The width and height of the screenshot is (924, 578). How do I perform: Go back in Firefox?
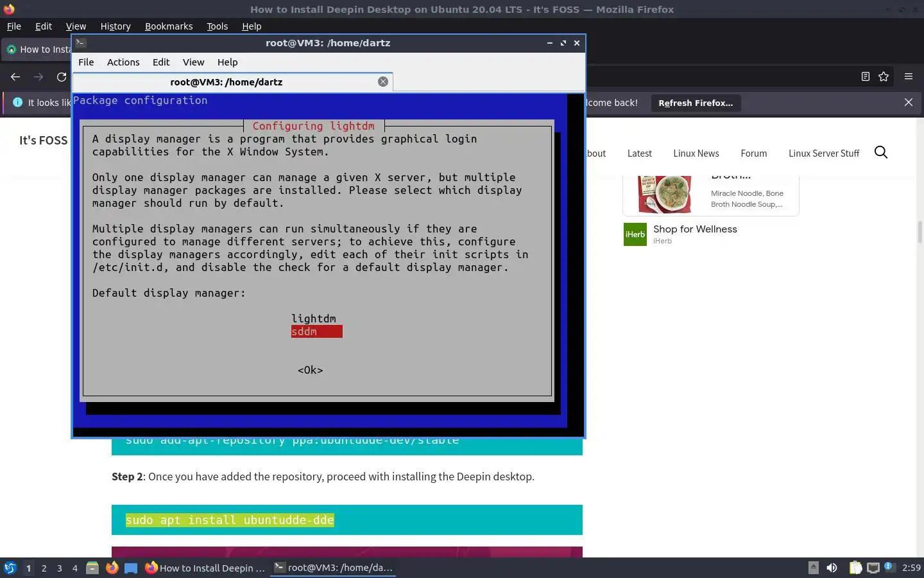click(15, 76)
